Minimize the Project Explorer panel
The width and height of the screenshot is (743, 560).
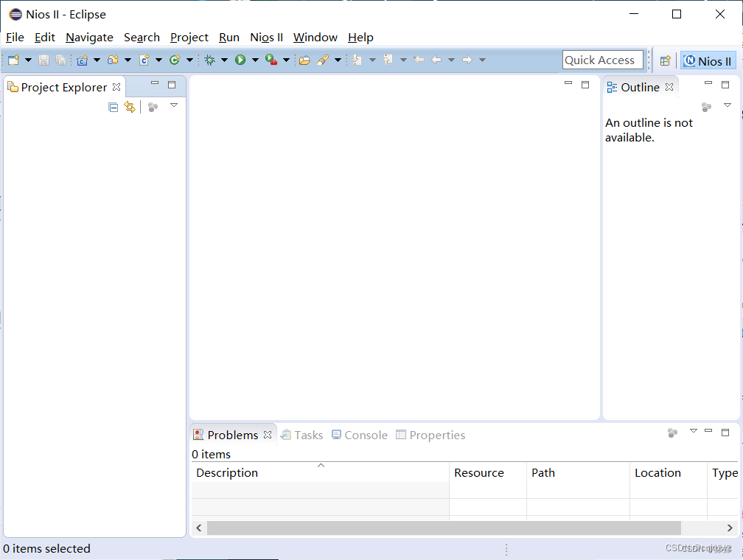(155, 83)
